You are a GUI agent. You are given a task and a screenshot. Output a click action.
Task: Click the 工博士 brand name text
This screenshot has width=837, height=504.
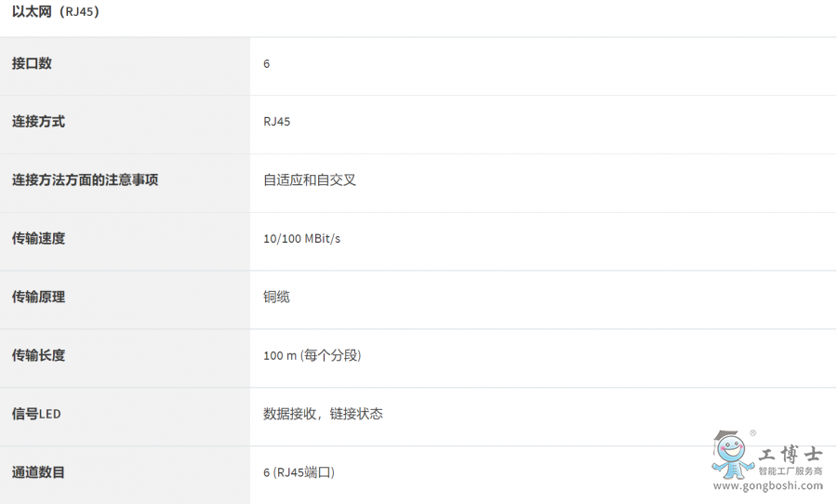pos(790,455)
